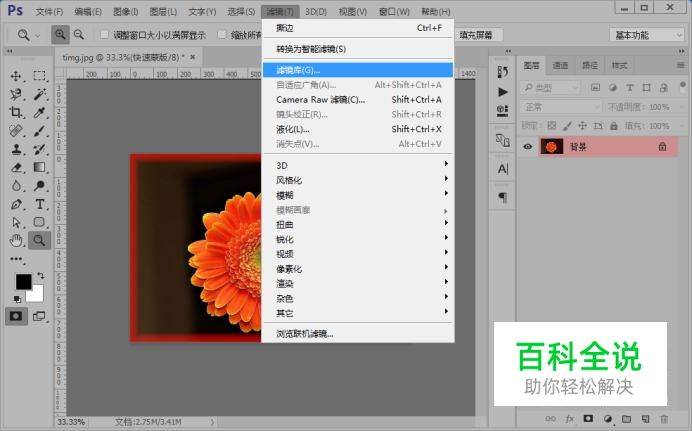
Task: Switch to the 路径 tab
Action: click(590, 66)
